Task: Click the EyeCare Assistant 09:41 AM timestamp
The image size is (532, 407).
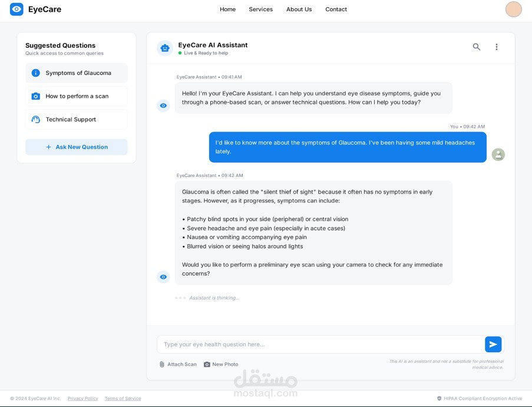Action: pyautogui.click(x=209, y=77)
